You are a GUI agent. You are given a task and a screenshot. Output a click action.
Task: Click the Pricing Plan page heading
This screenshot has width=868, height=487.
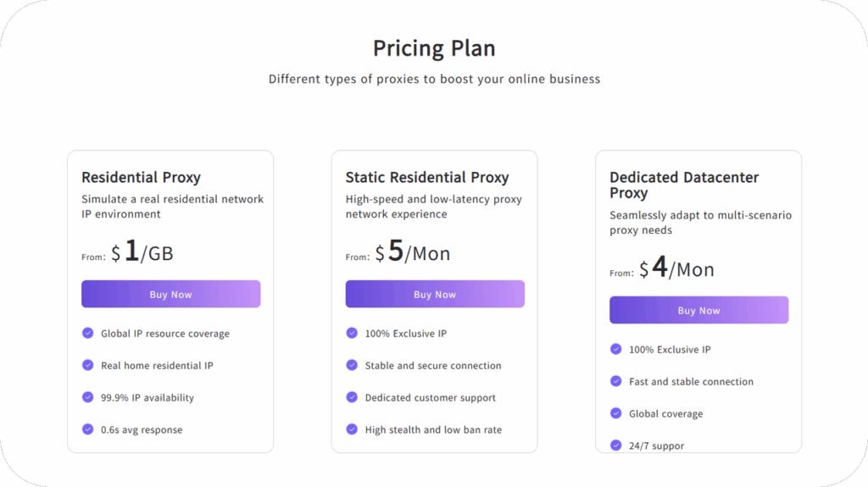(x=434, y=48)
